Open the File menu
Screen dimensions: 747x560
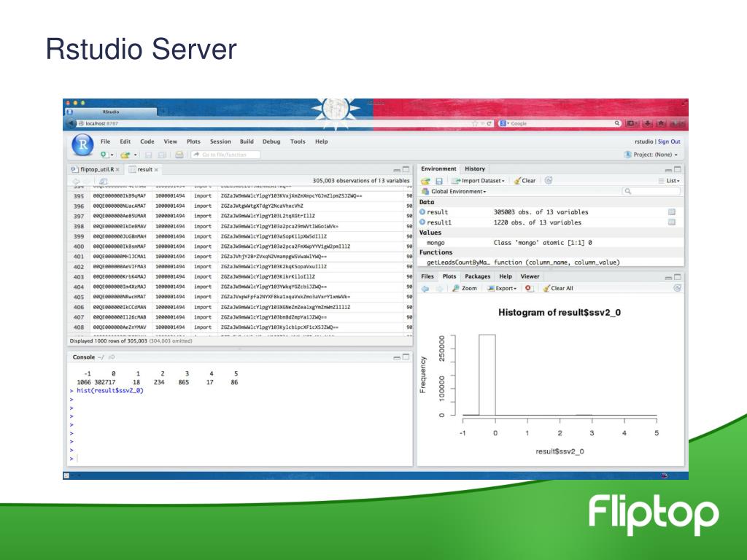pos(105,141)
